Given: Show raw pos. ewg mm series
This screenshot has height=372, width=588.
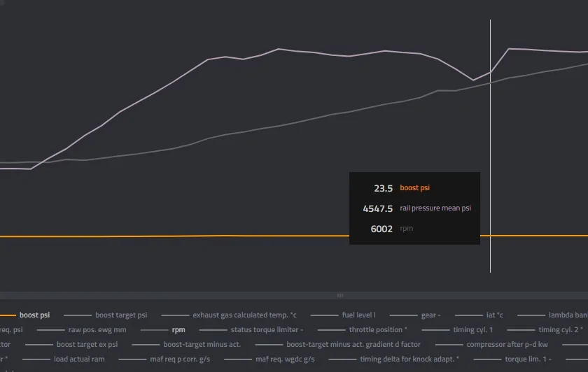Looking at the screenshot, I should (97, 329).
